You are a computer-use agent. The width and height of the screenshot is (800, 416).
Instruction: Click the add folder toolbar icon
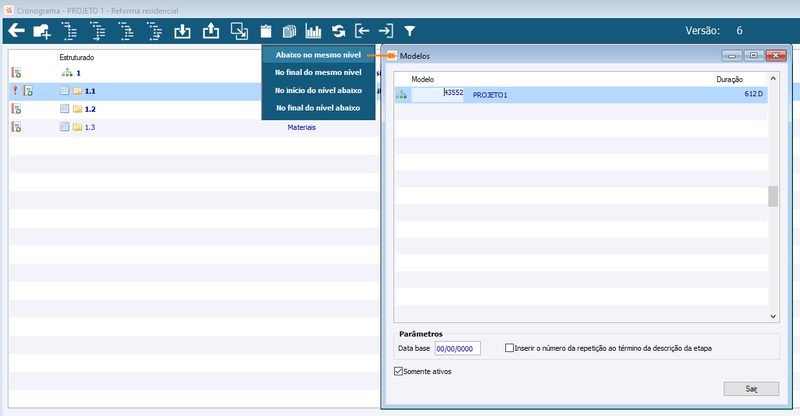pyautogui.click(x=42, y=32)
